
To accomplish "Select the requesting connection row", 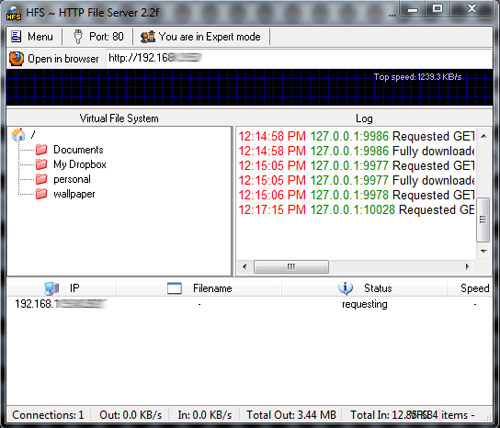I will (x=249, y=304).
